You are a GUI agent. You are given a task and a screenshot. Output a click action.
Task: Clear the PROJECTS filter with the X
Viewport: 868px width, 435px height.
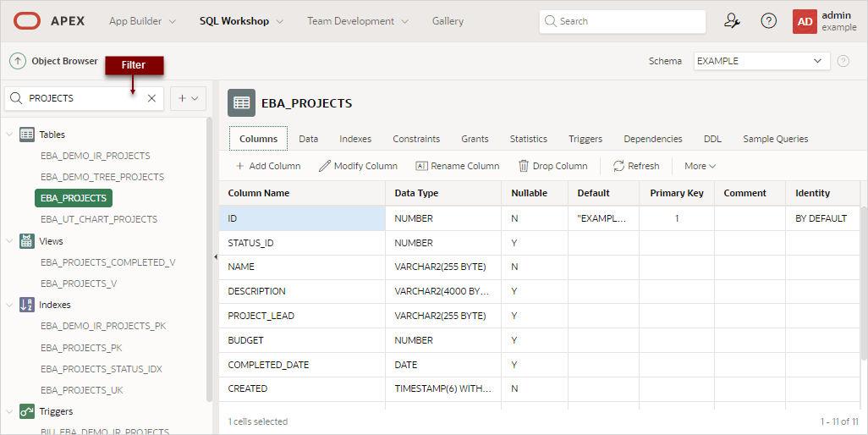click(x=151, y=98)
